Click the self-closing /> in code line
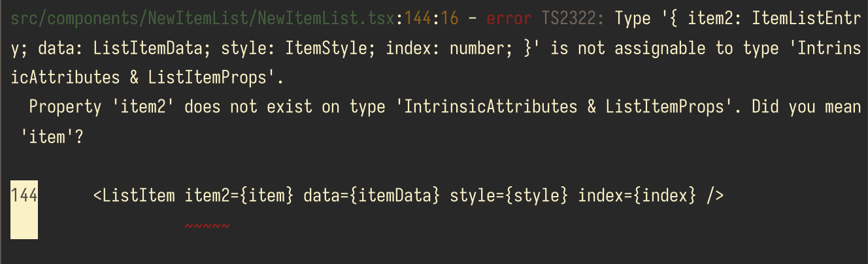 [714, 195]
